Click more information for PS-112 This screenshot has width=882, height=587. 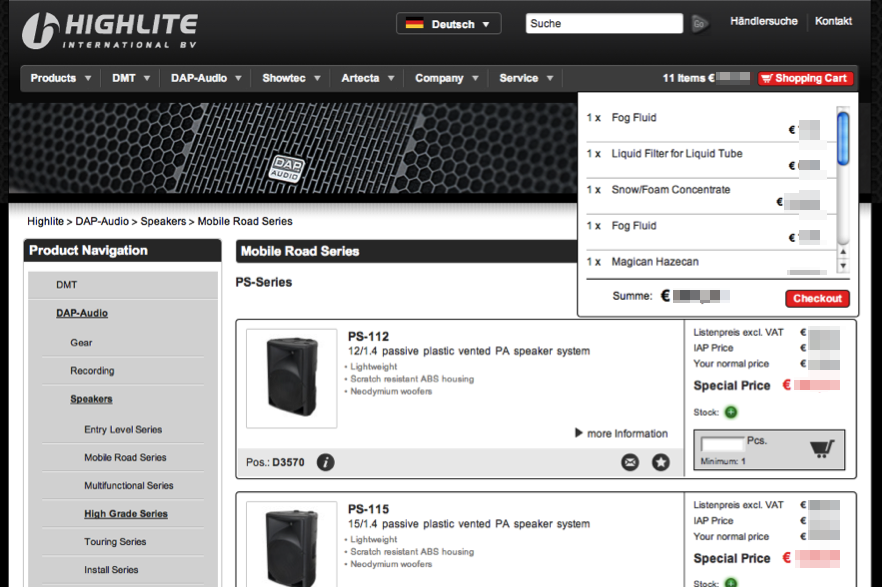coord(621,434)
